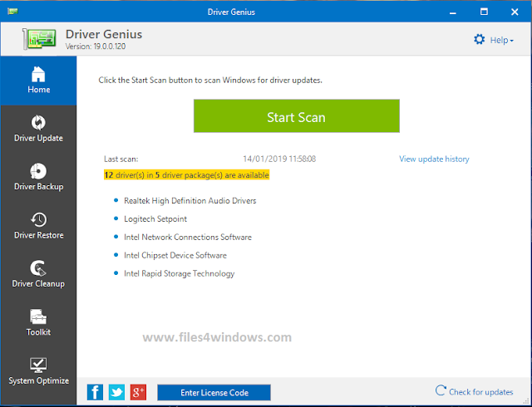This screenshot has height=407, width=532.
Task: Select Realtek High Definition Audio Drivers entry
Action: [190, 201]
